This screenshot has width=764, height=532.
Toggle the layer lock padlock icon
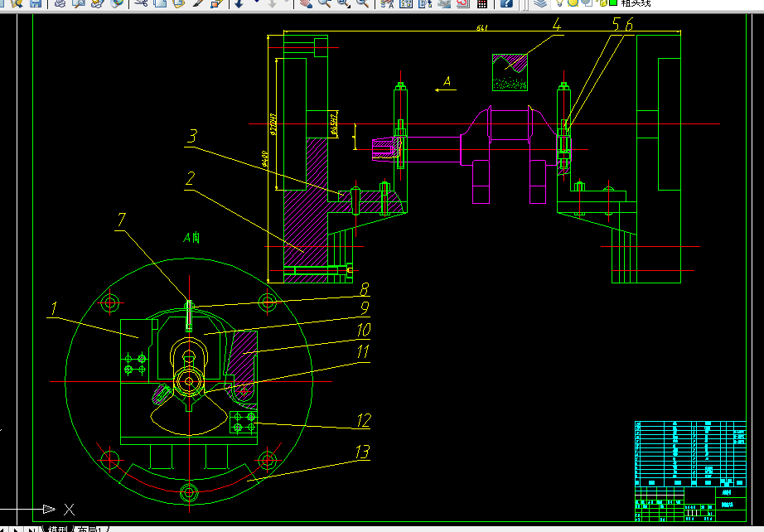coord(603,2)
